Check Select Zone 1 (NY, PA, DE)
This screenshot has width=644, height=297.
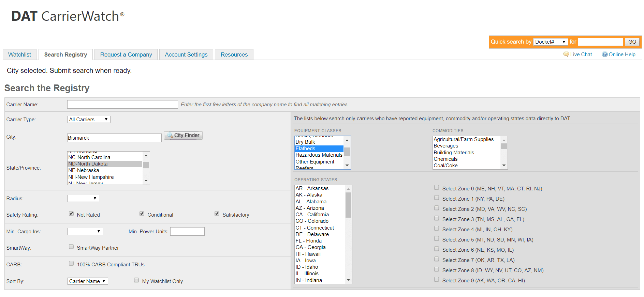click(x=437, y=198)
